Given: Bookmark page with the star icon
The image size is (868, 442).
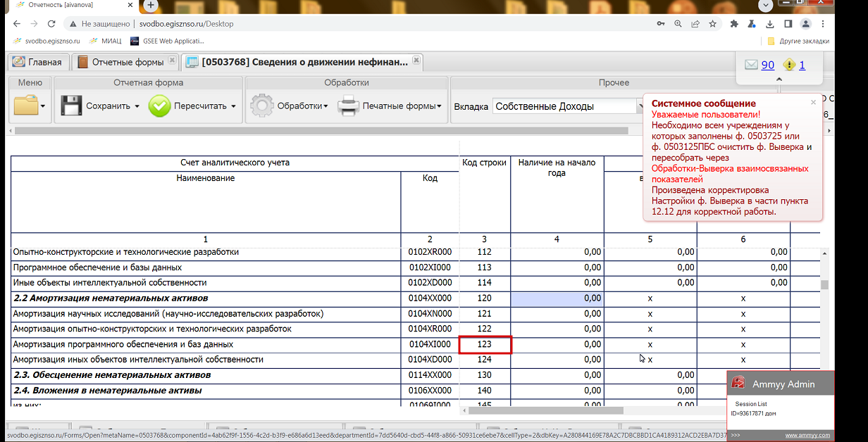Looking at the screenshot, I should point(712,23).
